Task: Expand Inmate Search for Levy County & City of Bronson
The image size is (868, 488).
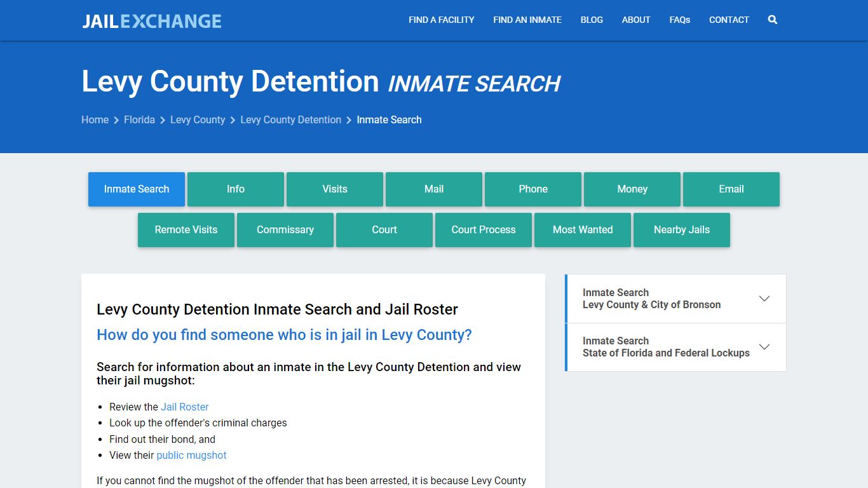Action: [675, 298]
